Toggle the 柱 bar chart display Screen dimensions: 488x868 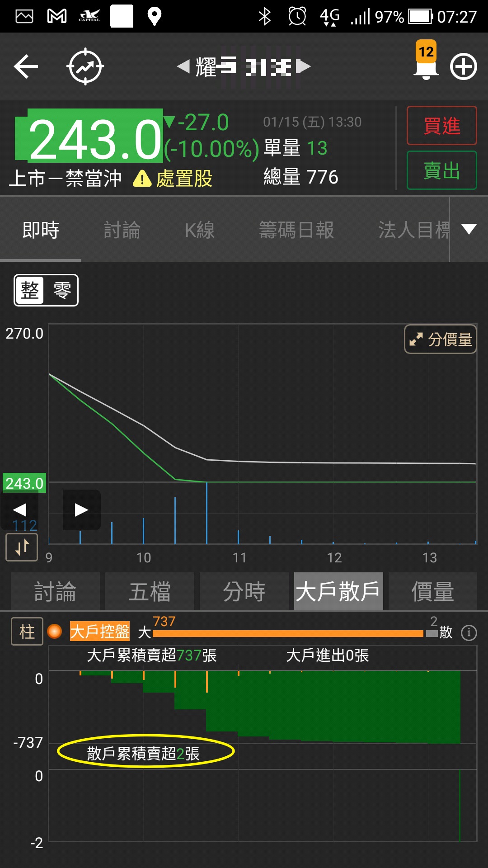[x=27, y=632]
